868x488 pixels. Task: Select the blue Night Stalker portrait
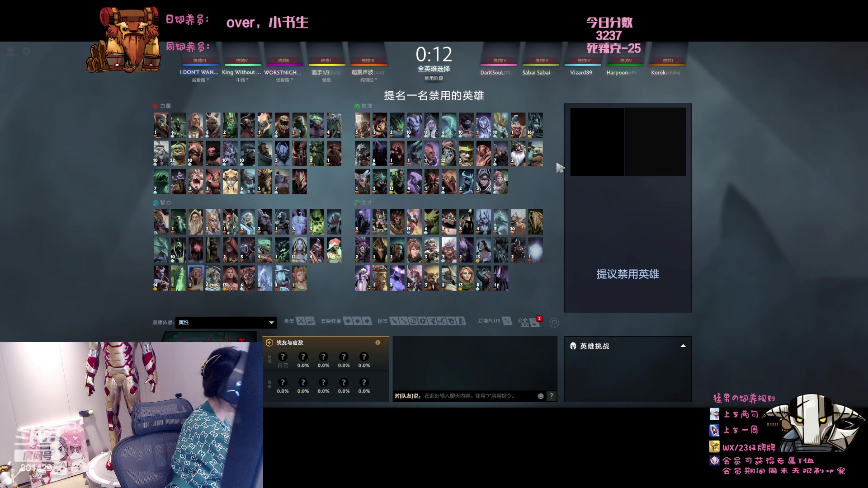click(282, 153)
